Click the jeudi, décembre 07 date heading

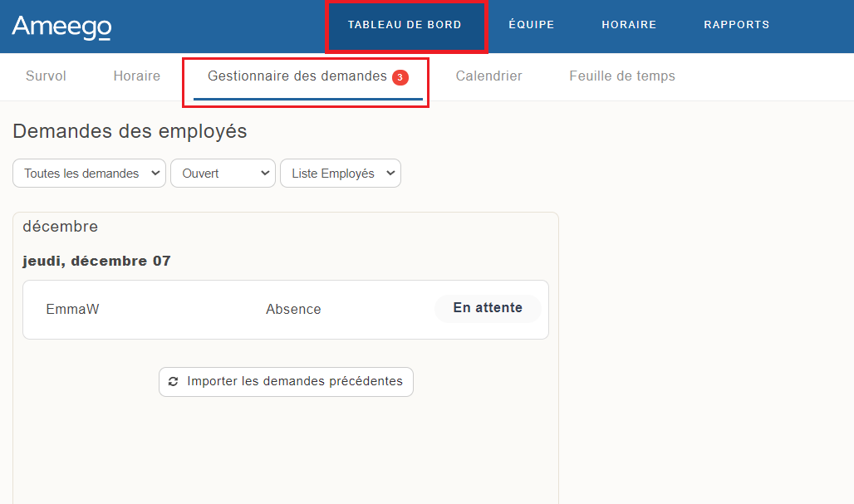96,262
